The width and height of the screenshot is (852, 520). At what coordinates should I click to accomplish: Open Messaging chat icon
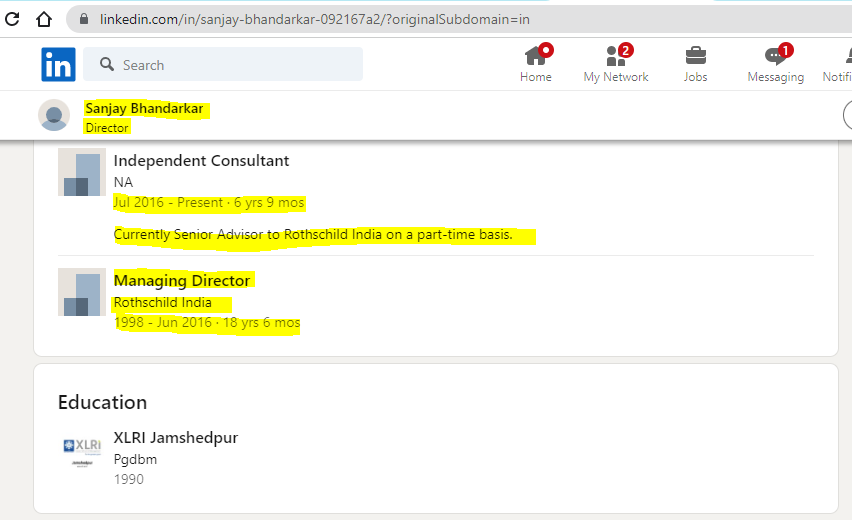[775, 55]
